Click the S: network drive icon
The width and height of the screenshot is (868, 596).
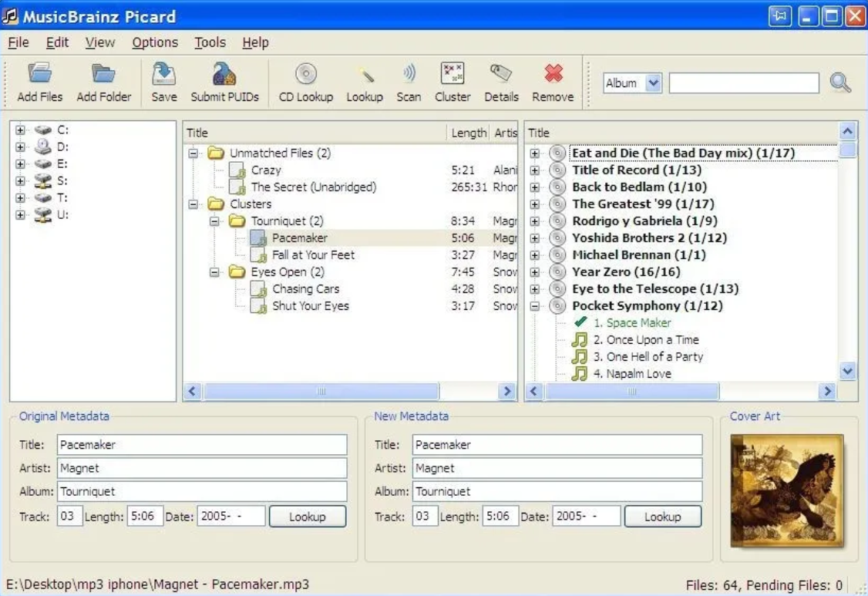pyautogui.click(x=42, y=181)
